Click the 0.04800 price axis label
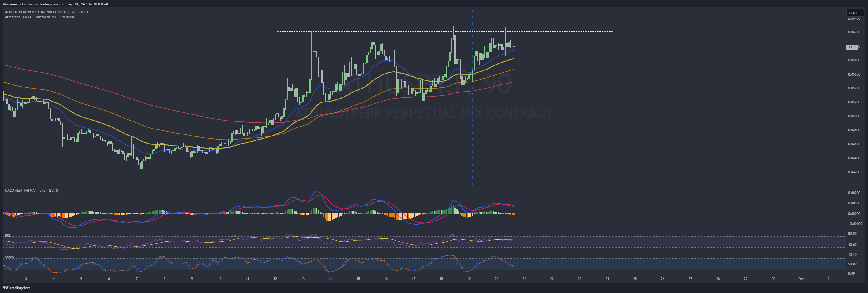The image size is (868, 293). [854, 130]
